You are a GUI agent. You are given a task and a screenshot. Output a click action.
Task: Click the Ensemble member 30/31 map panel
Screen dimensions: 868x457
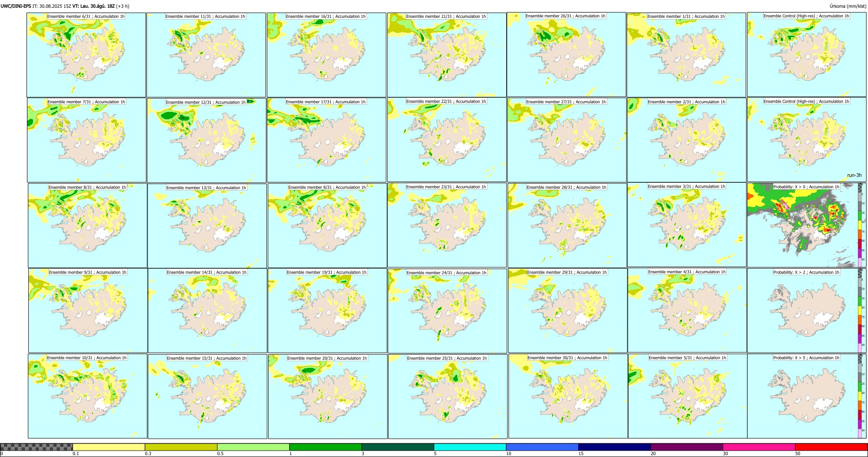point(568,396)
